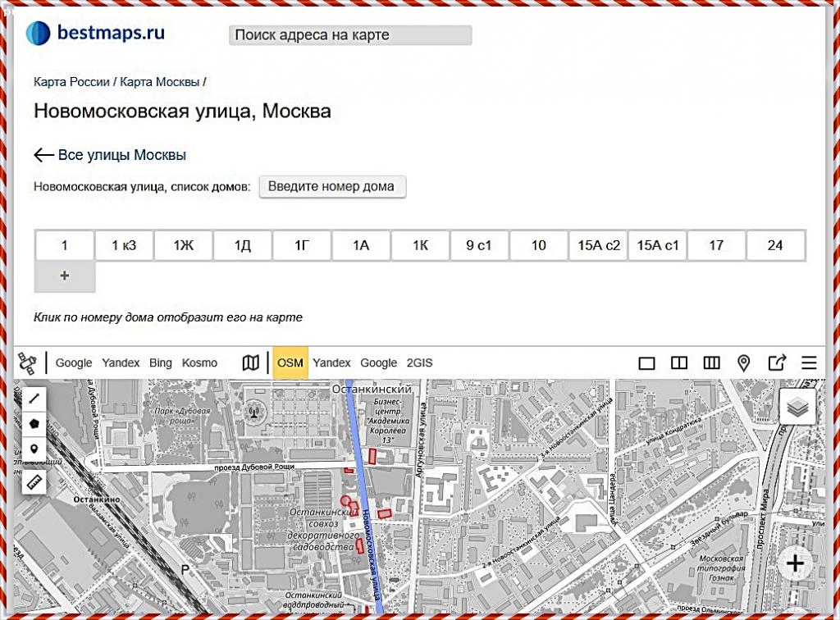Switch to single map view layout

(646, 362)
